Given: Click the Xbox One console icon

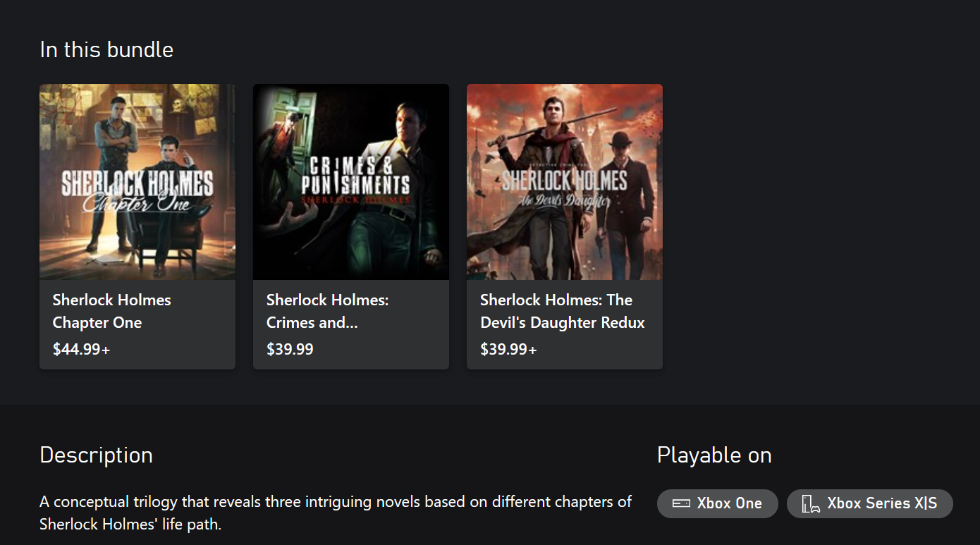Looking at the screenshot, I should tap(681, 503).
